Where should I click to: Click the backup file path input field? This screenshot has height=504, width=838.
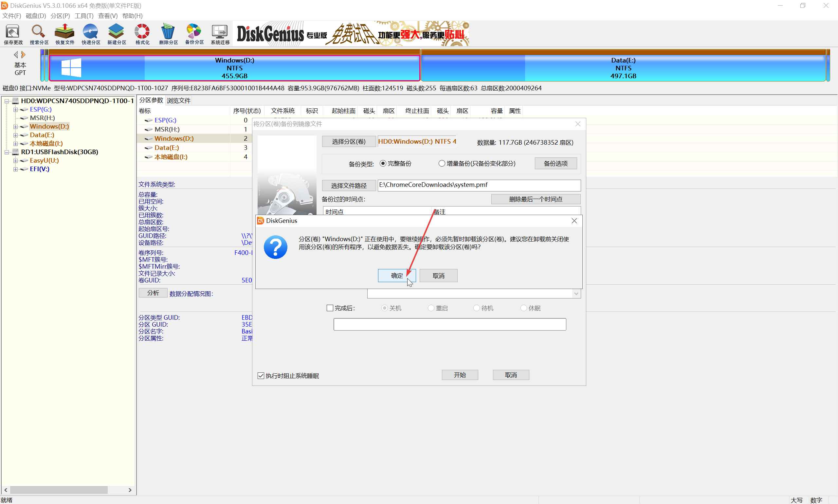click(479, 185)
